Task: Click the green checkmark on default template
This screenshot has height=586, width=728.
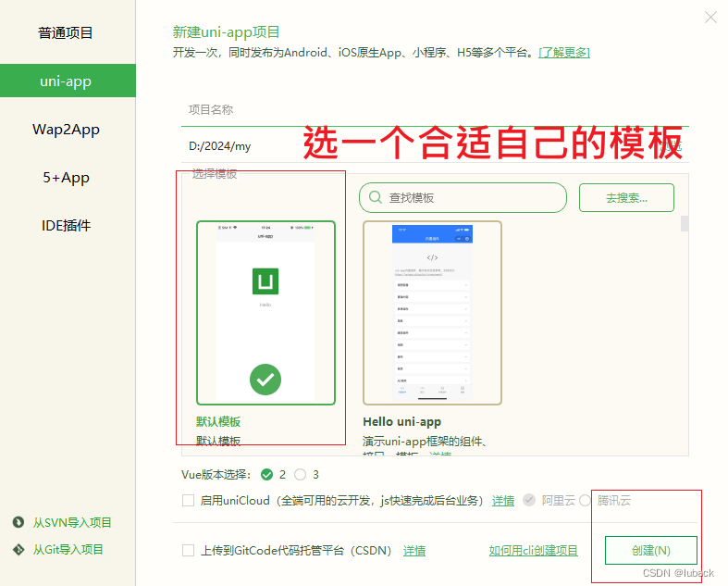Action: 265,380
